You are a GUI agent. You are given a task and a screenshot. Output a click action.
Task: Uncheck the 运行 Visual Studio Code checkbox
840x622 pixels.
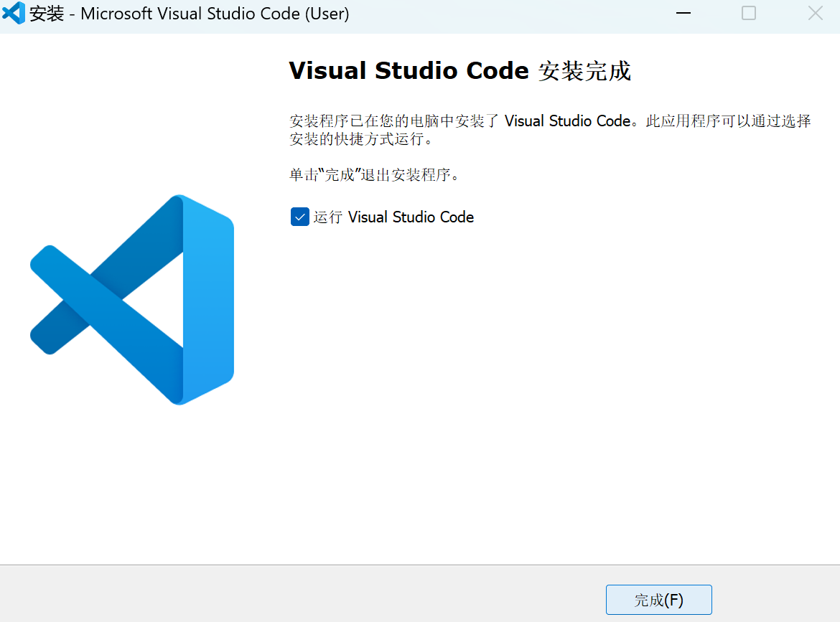299,217
